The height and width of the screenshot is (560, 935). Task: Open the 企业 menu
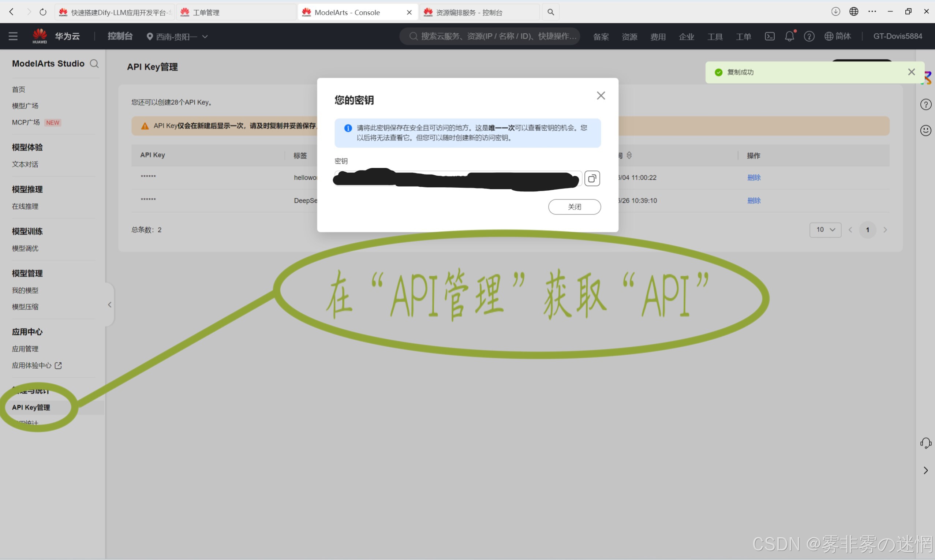tap(687, 37)
